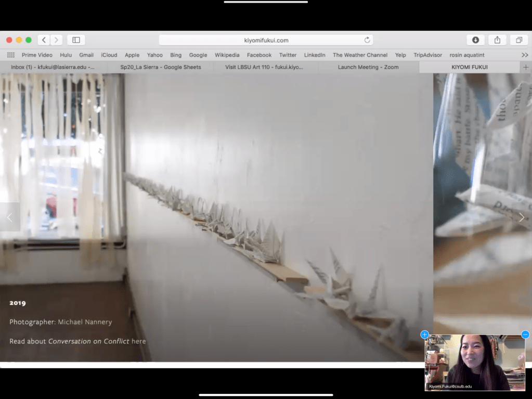The width and height of the screenshot is (532, 399).
Task: Show all tabs overview button
Action: pyautogui.click(x=518, y=40)
